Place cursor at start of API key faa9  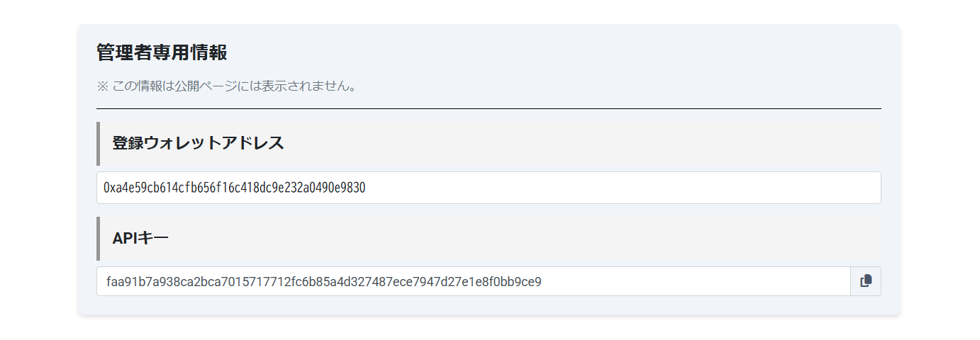pos(107,281)
